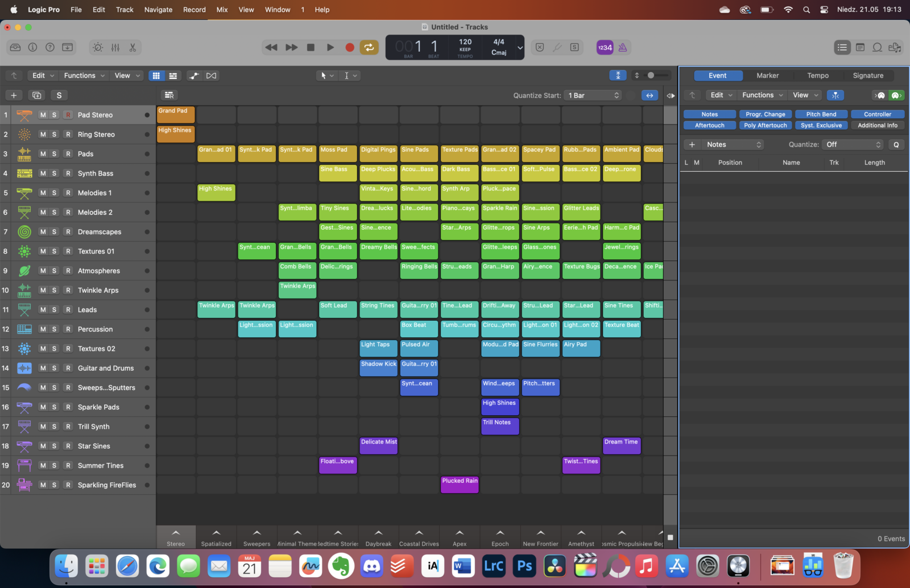This screenshot has height=588, width=910.
Task: Mute the Synth Bass track
Action: (43, 173)
